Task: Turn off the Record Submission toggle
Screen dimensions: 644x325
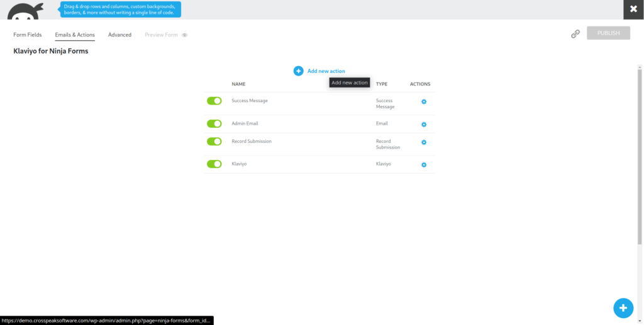Action: click(x=214, y=142)
